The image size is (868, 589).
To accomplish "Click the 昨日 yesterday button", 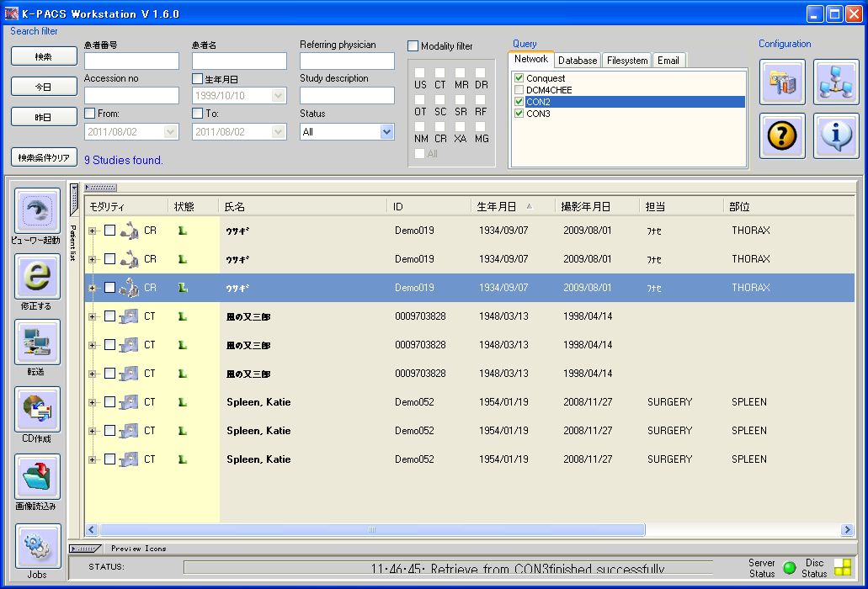I will [44, 117].
